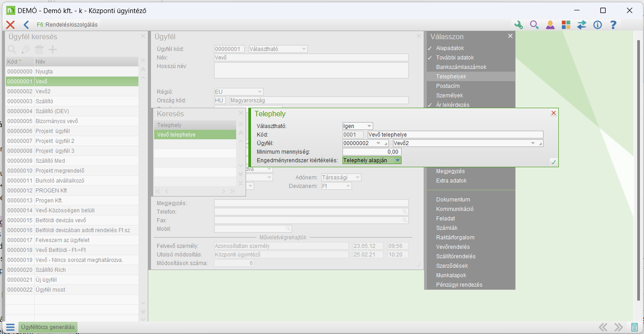644x334 pixels.
Task: Expand the Ügyfél name dropdown showing Vevő2
Action: (533, 143)
